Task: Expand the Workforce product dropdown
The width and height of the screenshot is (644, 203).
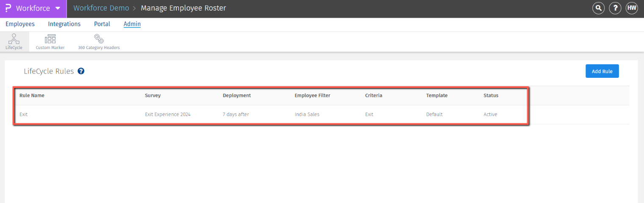Action: pos(58,8)
